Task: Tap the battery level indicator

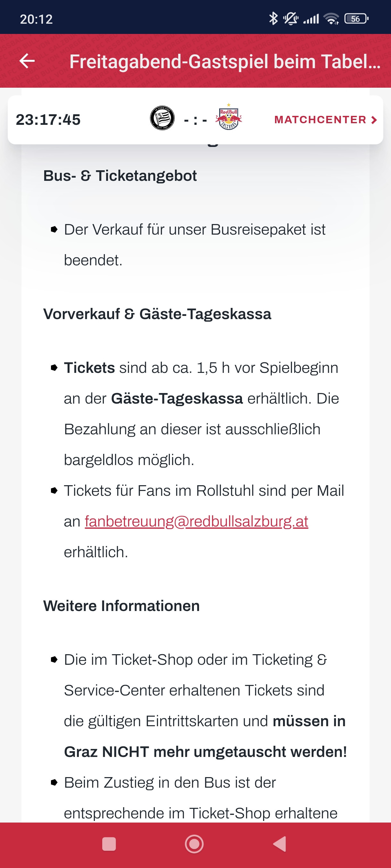Action: 356,19
